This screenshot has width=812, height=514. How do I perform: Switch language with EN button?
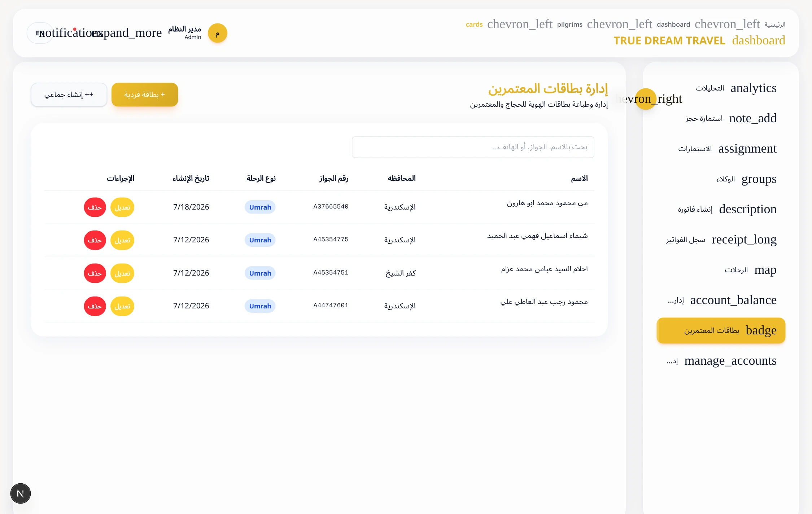40,33
